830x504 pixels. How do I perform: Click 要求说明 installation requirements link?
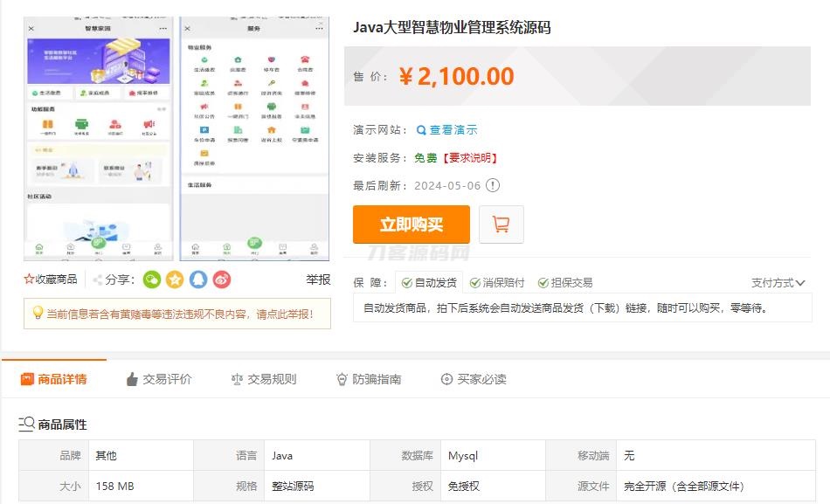coord(470,158)
